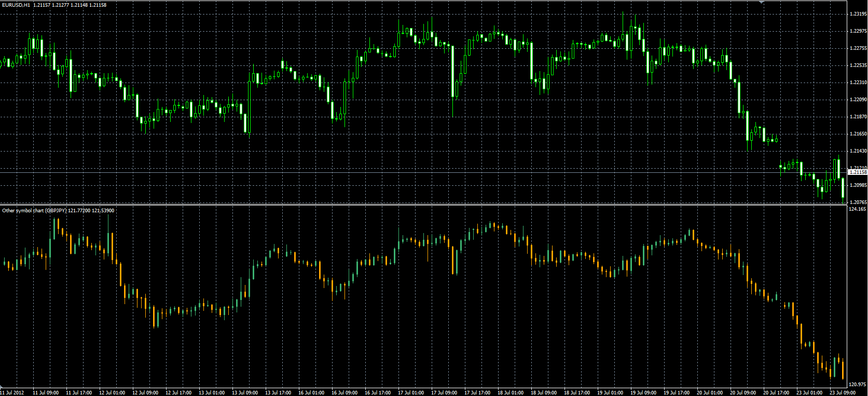Click the Other symbol chart (GBPJPY) label
The height and width of the screenshot is (396, 868).
34,211
